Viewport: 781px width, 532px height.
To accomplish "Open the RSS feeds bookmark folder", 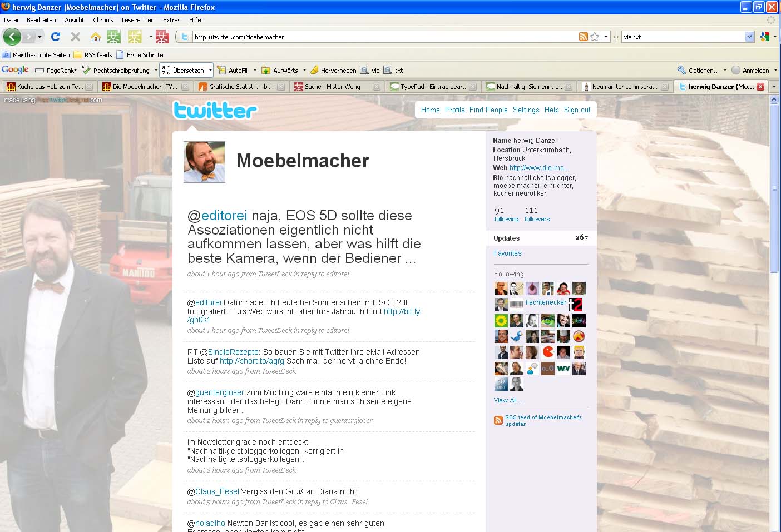I will (93, 55).
